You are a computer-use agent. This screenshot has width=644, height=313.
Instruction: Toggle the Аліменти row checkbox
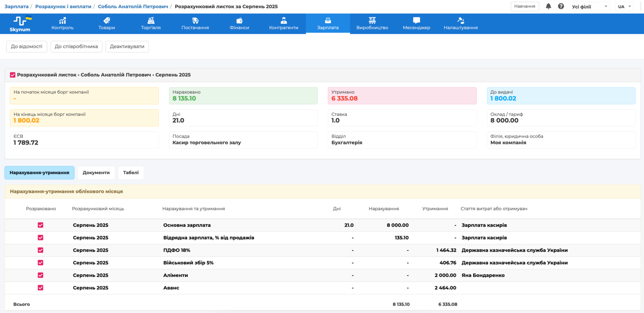[40, 275]
